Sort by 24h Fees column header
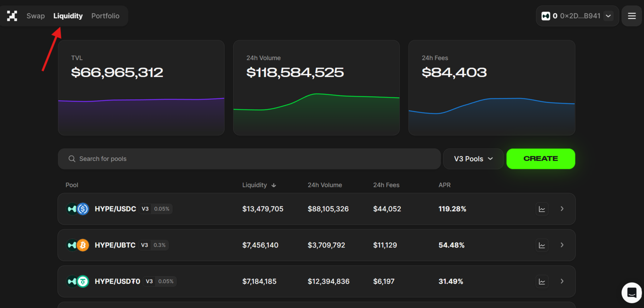Screen dimensions: 644x308 point(386,185)
